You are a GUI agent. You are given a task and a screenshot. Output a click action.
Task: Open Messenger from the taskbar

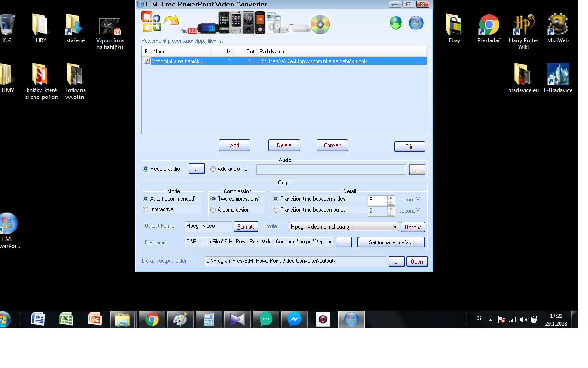click(294, 319)
